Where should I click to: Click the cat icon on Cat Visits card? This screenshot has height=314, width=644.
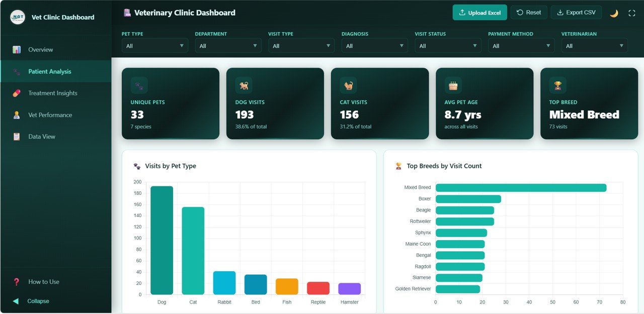point(348,85)
